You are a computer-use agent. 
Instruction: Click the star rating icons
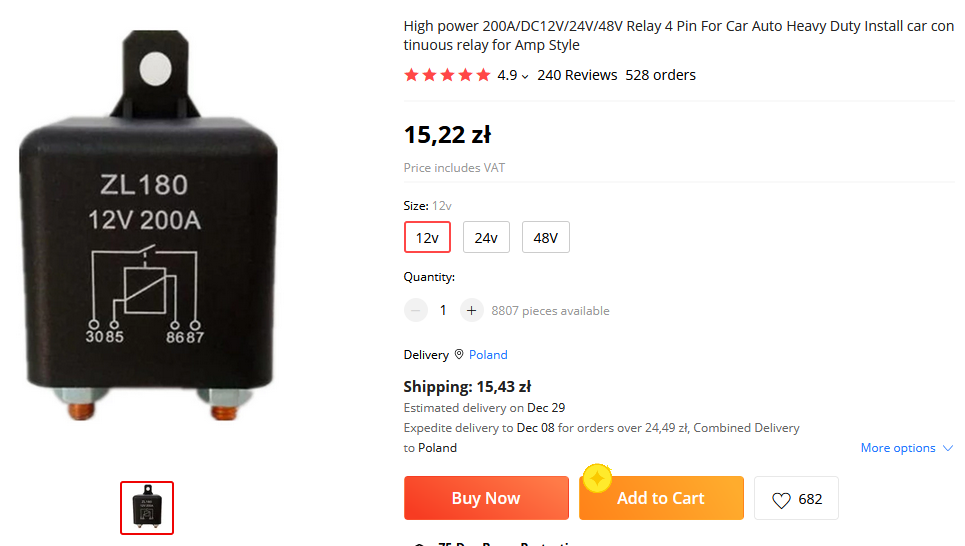(x=447, y=75)
